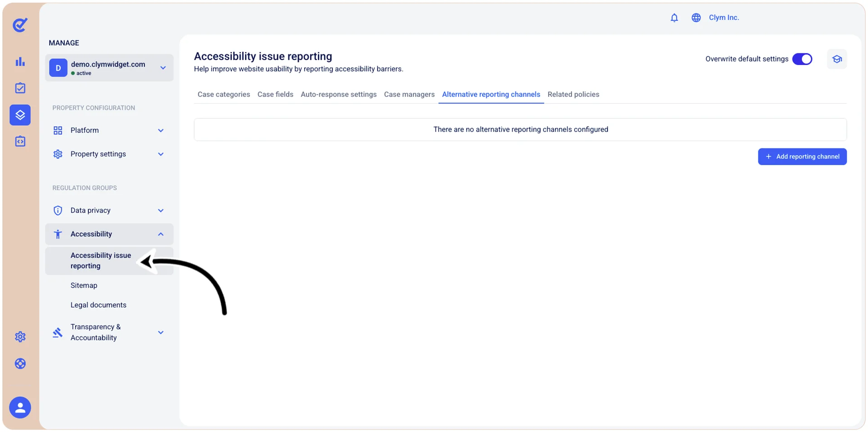
Task: Click the 'active' status text
Action: 84,73
